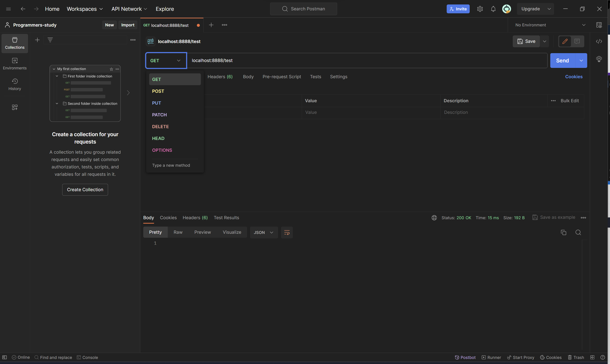The image size is (610, 364).
Task: Create new collection with plus icon
Action: click(x=37, y=40)
